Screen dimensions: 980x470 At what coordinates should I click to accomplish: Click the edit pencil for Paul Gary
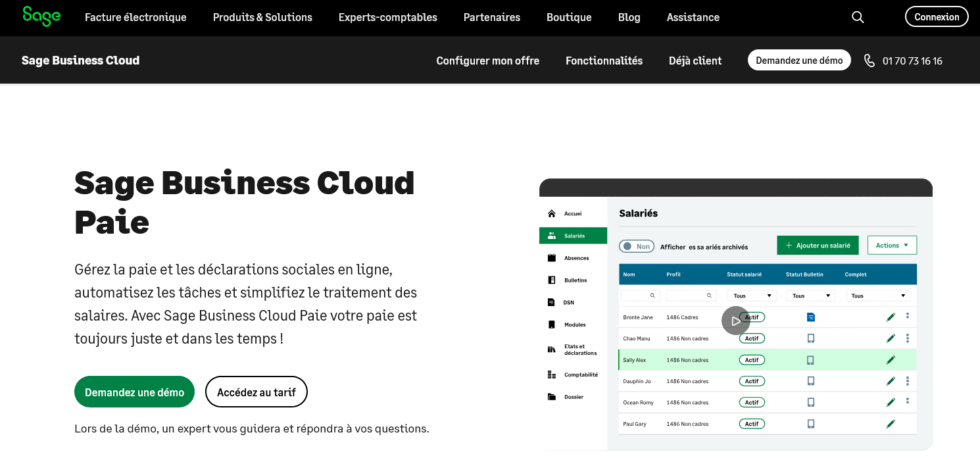(891, 424)
